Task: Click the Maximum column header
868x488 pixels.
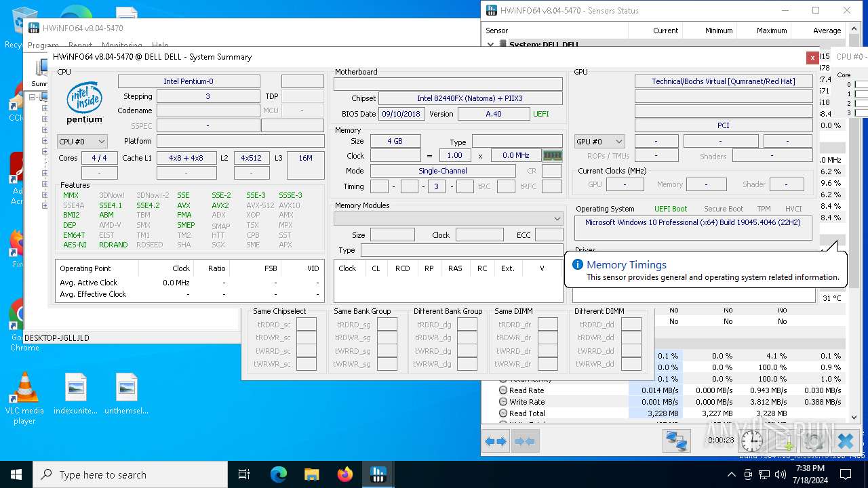Action: [764, 30]
